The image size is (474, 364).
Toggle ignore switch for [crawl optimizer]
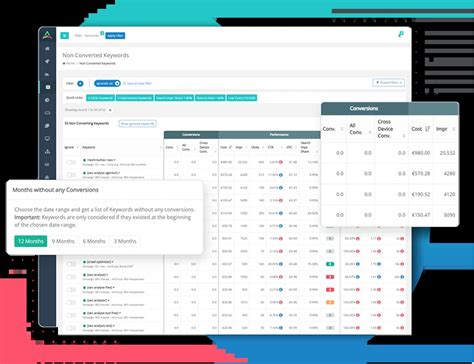click(71, 264)
